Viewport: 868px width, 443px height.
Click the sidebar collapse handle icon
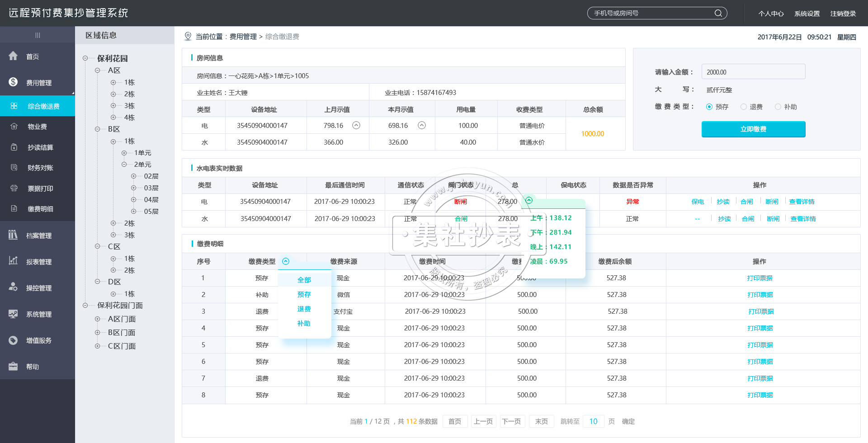coord(38,35)
